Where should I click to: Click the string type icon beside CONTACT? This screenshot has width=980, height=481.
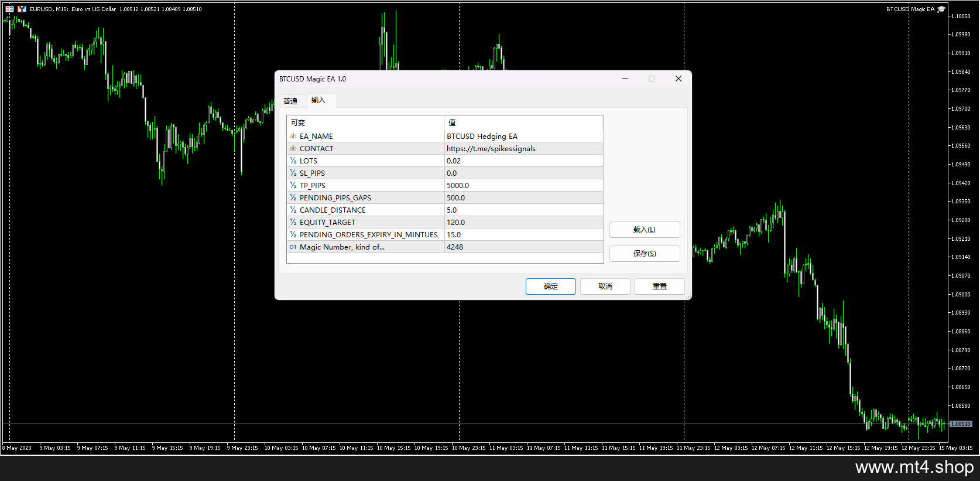[293, 149]
